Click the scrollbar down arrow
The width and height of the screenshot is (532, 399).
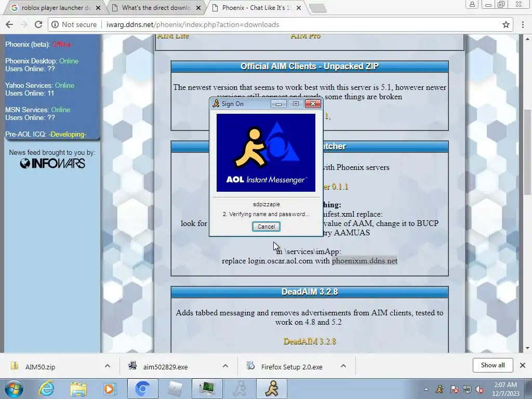(527, 348)
